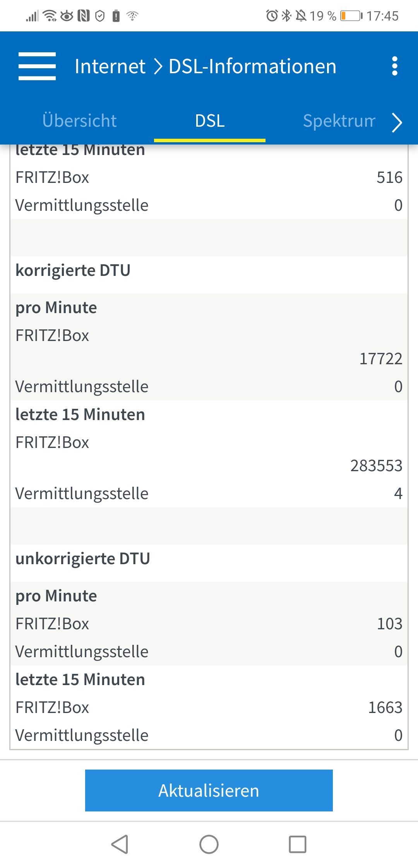The width and height of the screenshot is (418, 868).
Task: Tap the Android back navigation button
Action: pos(120,844)
